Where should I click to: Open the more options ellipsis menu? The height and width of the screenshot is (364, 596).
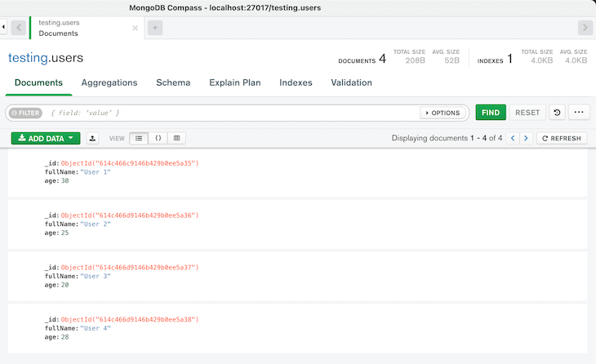pos(579,113)
